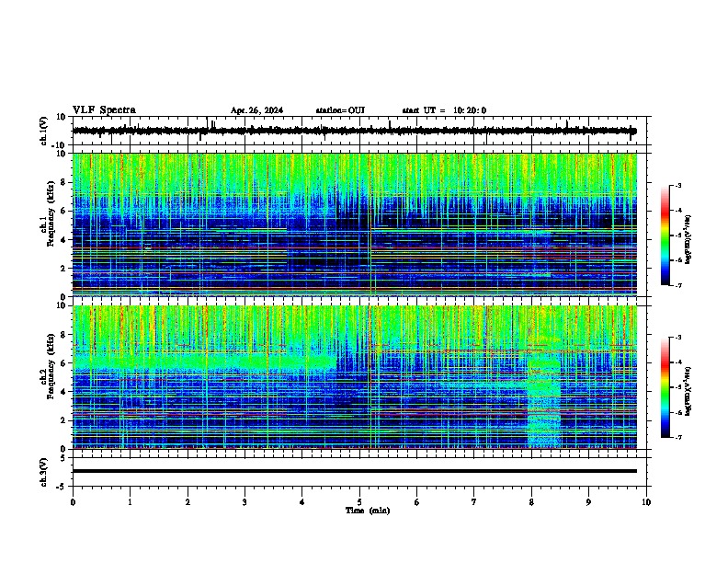
Task: Click time axis tick label "5"
Action: click(x=359, y=502)
